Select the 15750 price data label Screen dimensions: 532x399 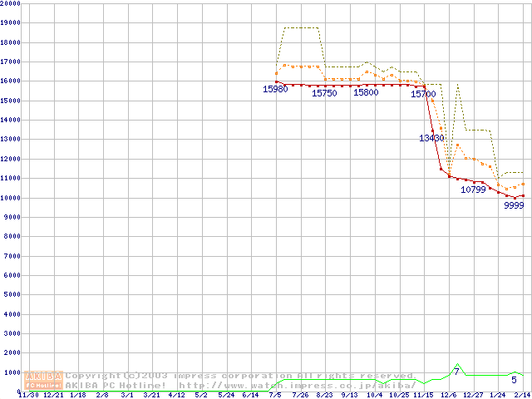click(324, 93)
